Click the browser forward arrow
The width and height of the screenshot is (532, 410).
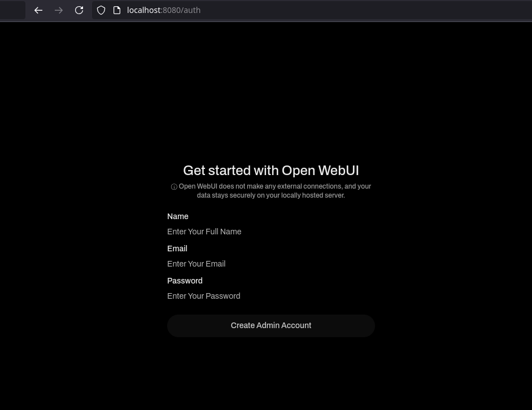point(59,10)
